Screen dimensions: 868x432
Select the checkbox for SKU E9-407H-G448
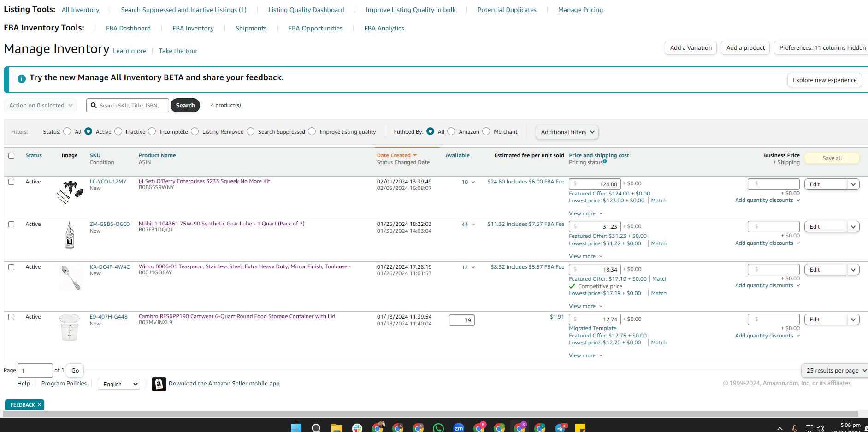pyautogui.click(x=12, y=317)
